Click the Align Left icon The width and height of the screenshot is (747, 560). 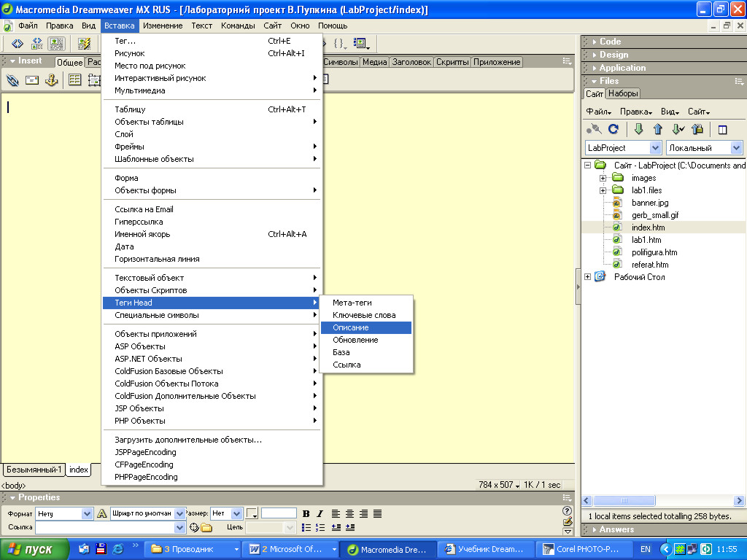coord(336,514)
